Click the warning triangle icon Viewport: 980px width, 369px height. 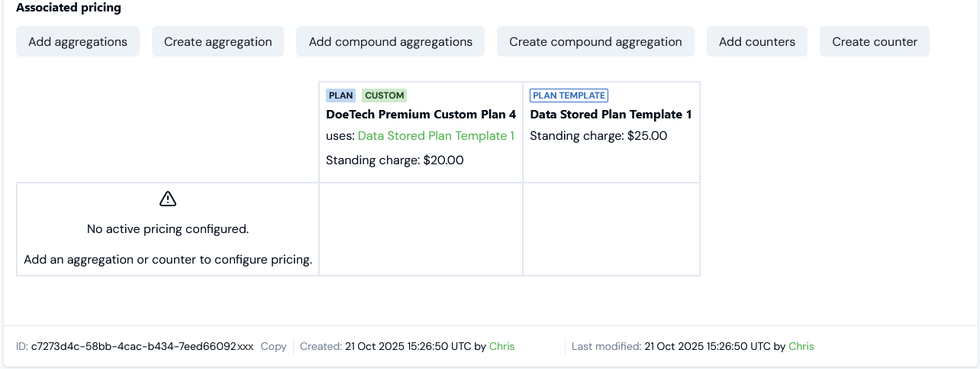click(168, 199)
